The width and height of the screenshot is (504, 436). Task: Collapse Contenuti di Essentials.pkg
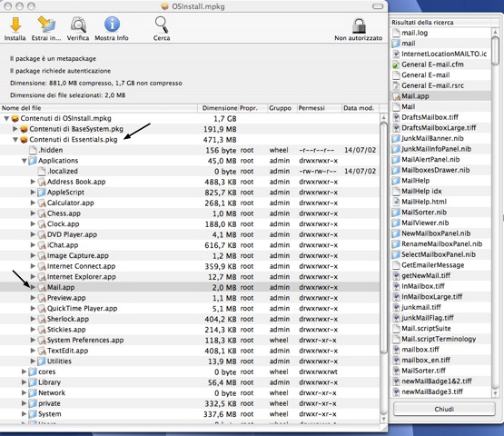(x=15, y=140)
